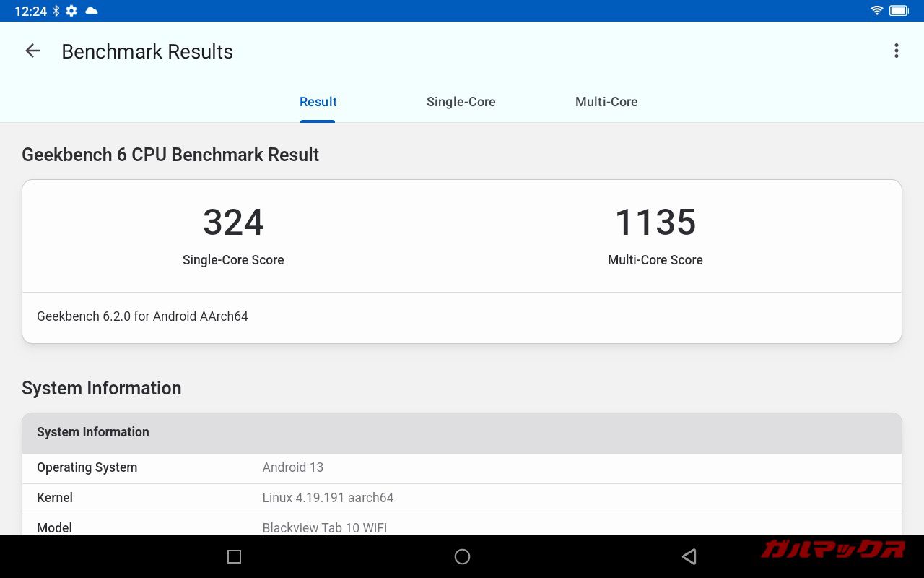Image resolution: width=924 pixels, height=578 pixels.
Task: Tap the cloud icon in status bar
Action: coord(91,11)
